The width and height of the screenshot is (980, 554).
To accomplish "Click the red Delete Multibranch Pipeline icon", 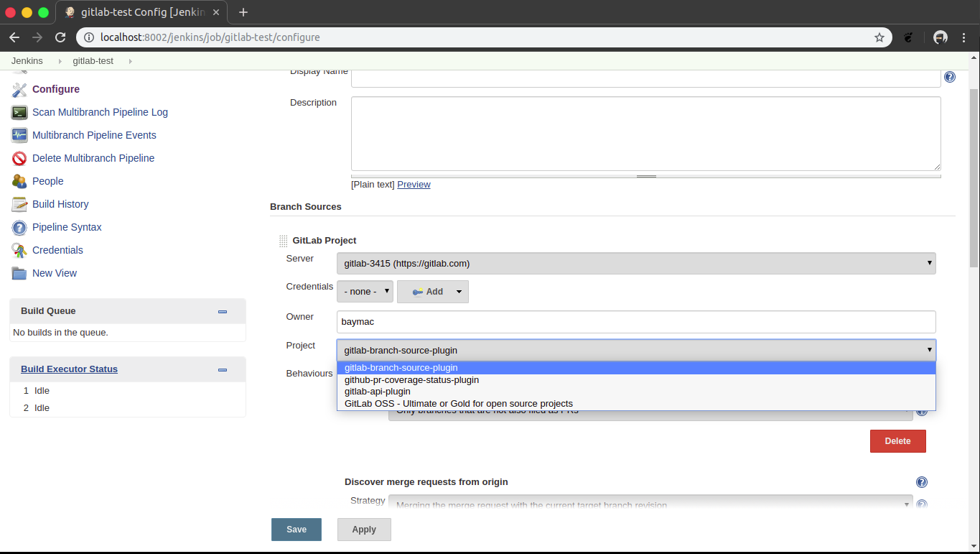I will 19,158.
